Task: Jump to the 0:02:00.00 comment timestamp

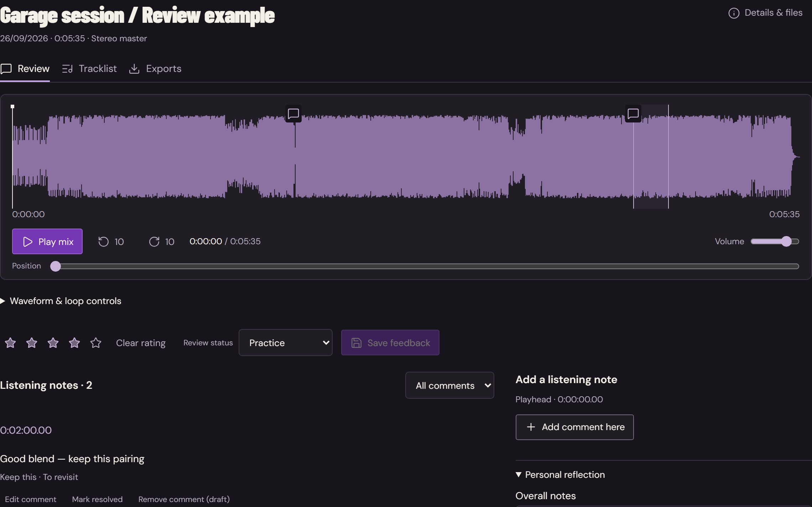Action: [26, 430]
